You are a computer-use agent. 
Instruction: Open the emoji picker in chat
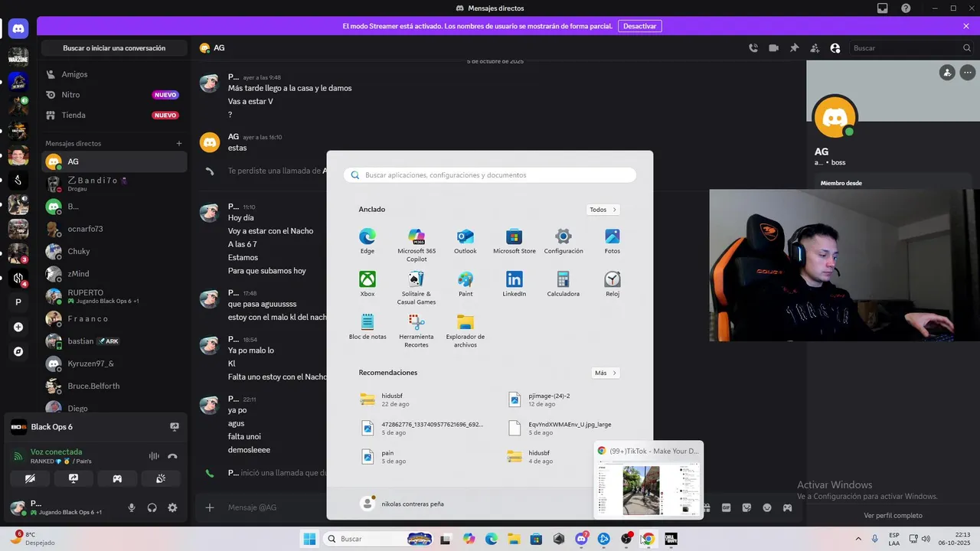point(767,507)
